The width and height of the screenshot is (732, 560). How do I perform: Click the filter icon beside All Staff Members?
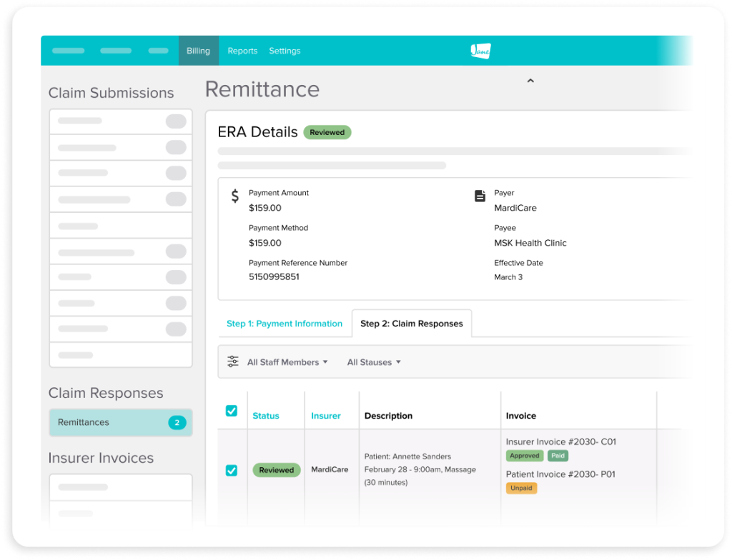click(x=232, y=362)
